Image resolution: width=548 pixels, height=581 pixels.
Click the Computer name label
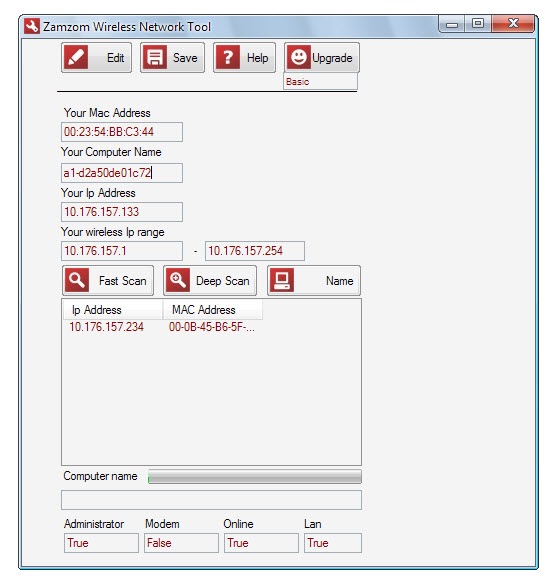(x=100, y=476)
